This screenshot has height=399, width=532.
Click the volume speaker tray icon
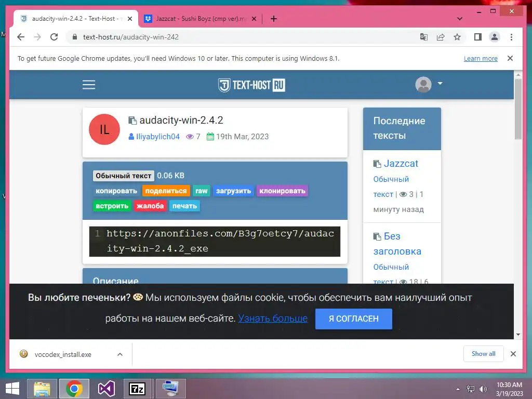(483, 389)
